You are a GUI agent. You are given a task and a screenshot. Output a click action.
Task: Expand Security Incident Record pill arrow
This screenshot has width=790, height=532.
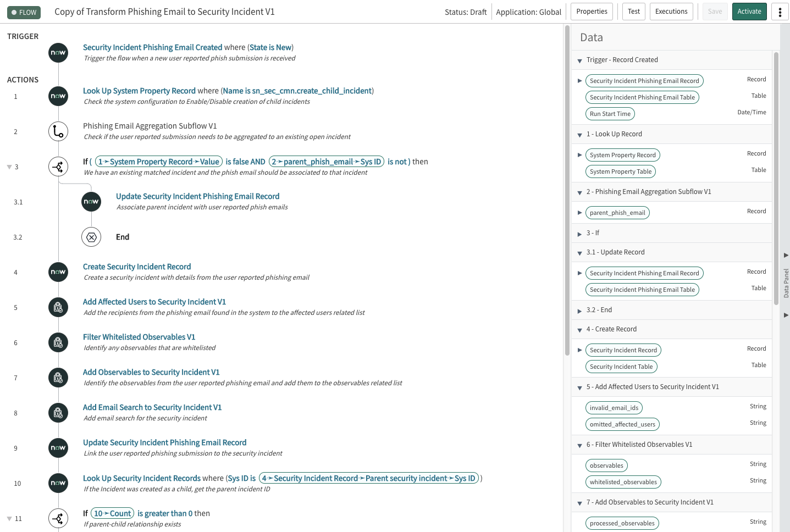click(x=579, y=350)
